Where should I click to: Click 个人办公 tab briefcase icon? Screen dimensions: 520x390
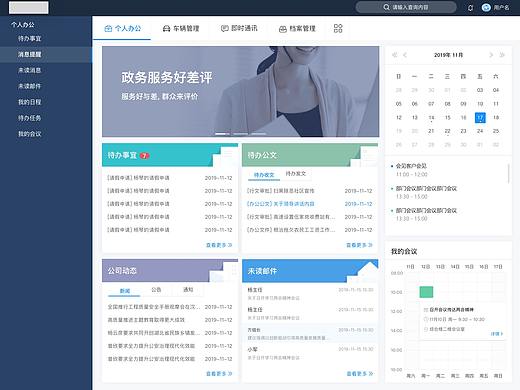pyautogui.click(x=108, y=29)
